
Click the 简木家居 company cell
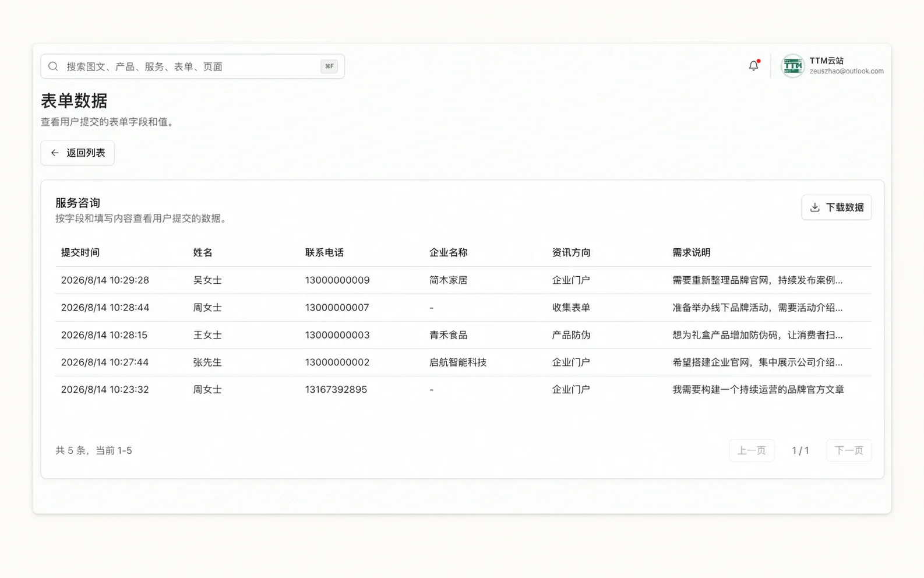448,280
